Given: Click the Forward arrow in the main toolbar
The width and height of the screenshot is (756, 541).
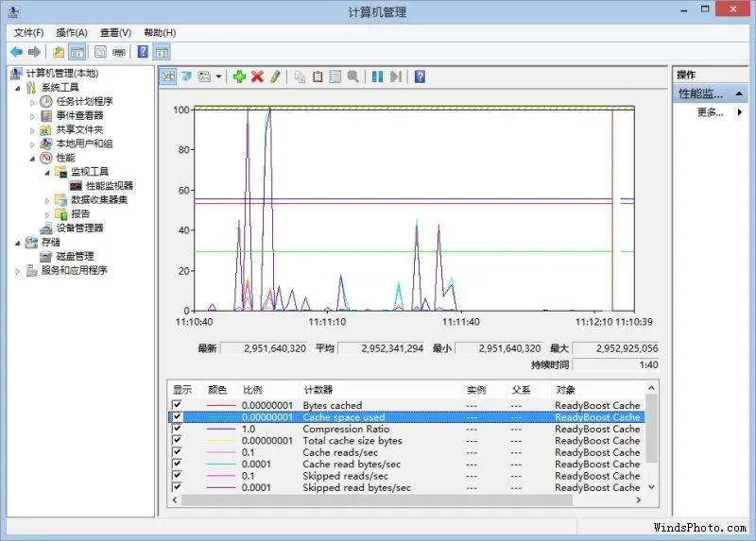Looking at the screenshot, I should click(x=34, y=52).
